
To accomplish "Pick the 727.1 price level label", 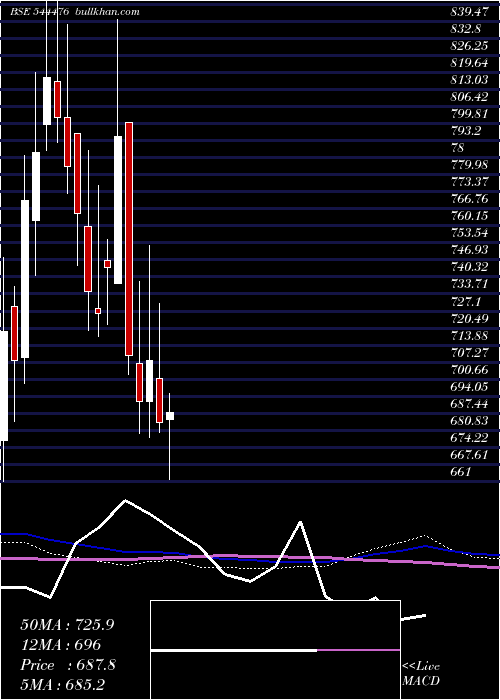I will [x=466, y=302].
